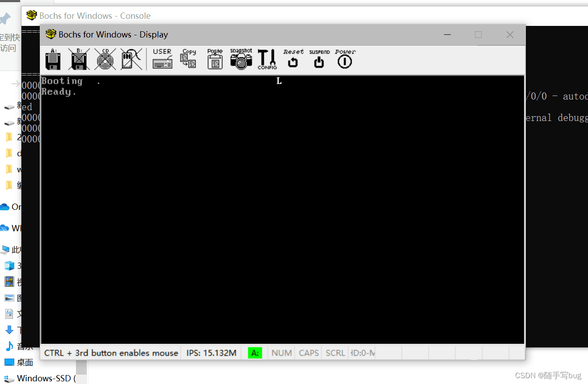Image resolution: width=588 pixels, height=384 pixels.
Task: Click the CAPS status indicator
Action: [x=309, y=353]
